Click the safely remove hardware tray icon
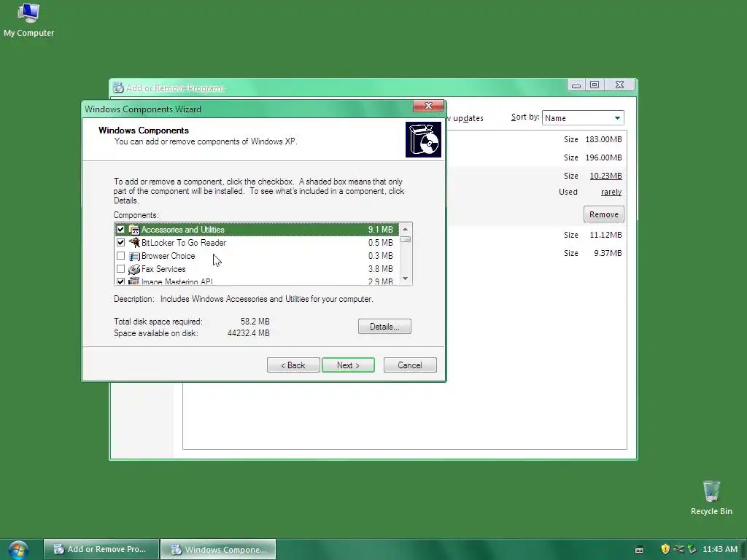Screen dimensions: 747x560 692,549
